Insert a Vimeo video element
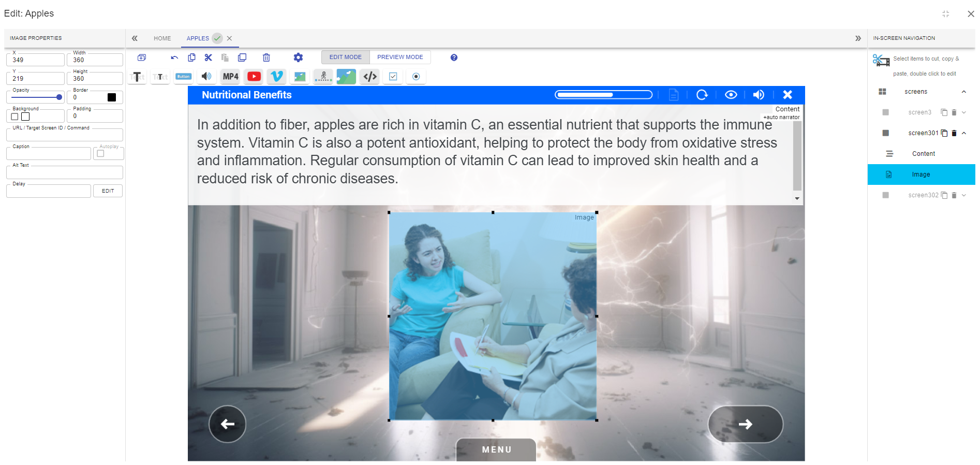 click(277, 77)
